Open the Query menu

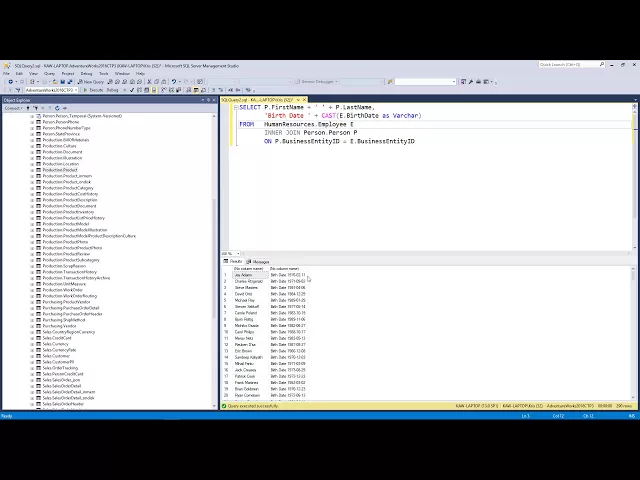coord(49,73)
